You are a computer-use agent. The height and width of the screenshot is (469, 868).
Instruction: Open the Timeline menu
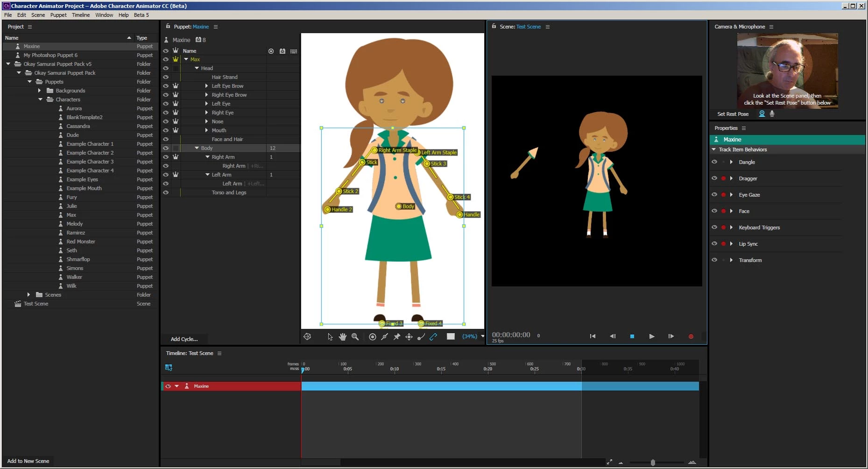(80, 15)
